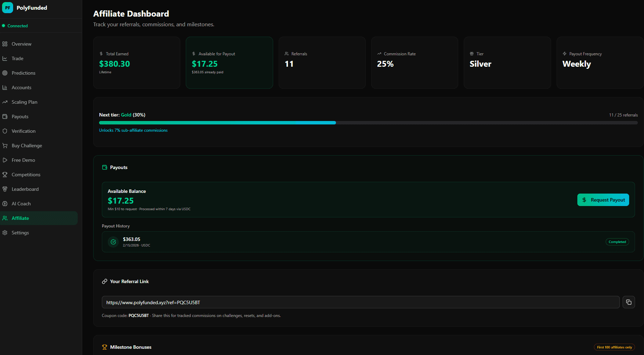
Task: Open the Buy Challenge cart icon
Action: click(5, 146)
